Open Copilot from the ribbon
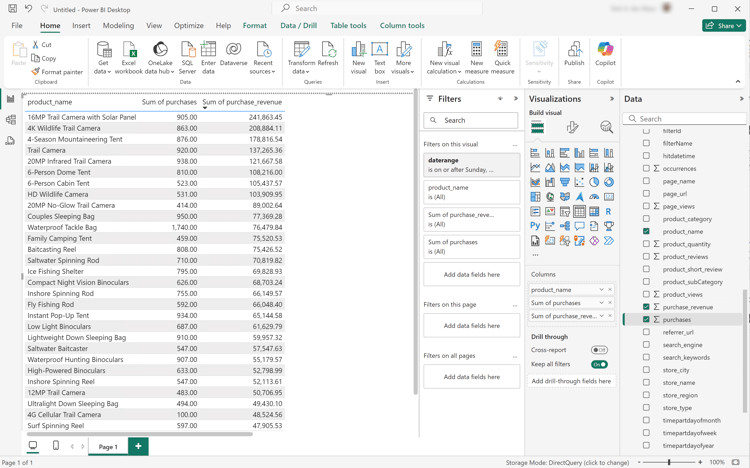This screenshot has width=750, height=468. 605,50
